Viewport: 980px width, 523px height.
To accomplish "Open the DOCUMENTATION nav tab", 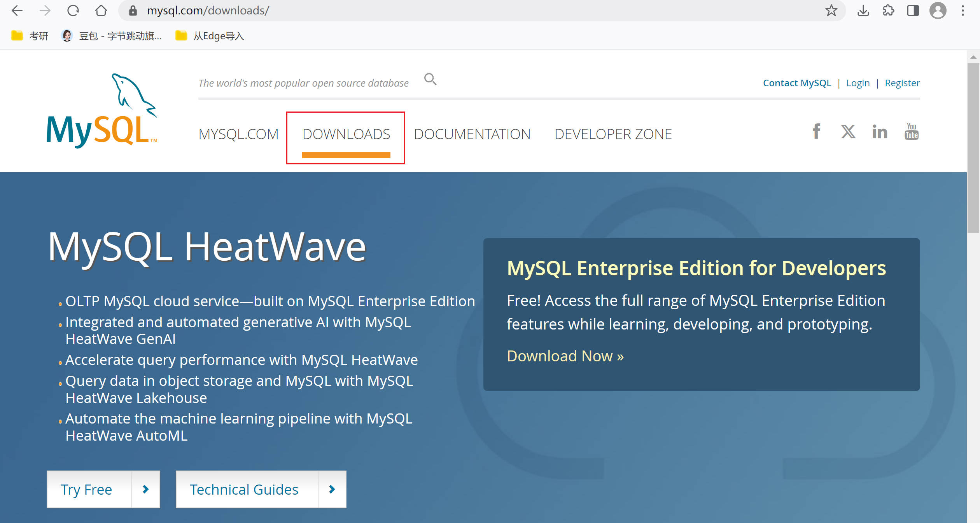I will coord(472,134).
